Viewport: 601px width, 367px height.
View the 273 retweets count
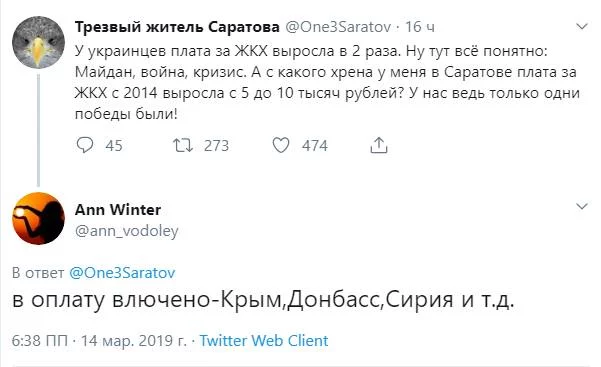coord(216,146)
